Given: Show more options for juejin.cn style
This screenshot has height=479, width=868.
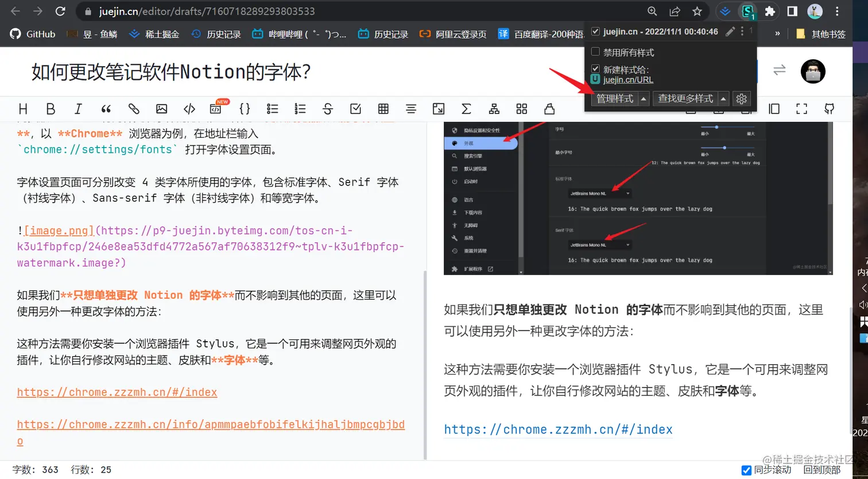Looking at the screenshot, I should tap(742, 32).
